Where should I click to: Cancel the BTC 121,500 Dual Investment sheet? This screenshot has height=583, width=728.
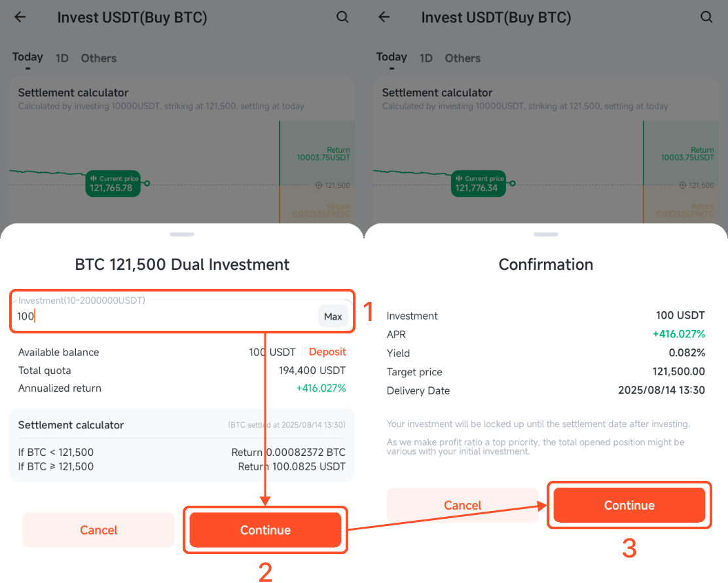point(99,530)
